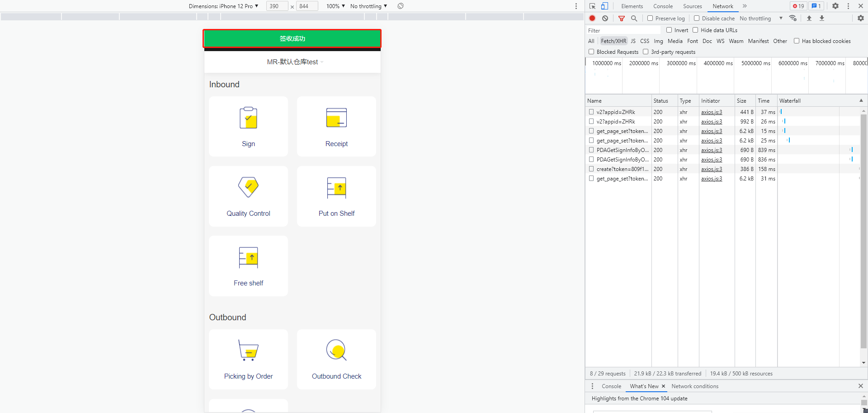Tick the Hide data URLs checkbox
Viewport: 868px width, 413px height.
(x=695, y=30)
